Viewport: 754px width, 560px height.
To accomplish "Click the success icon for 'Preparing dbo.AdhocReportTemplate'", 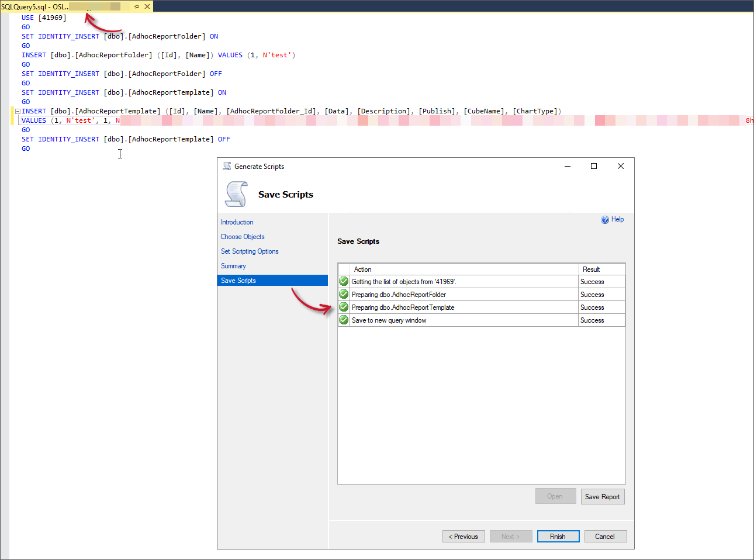I will pyautogui.click(x=344, y=307).
